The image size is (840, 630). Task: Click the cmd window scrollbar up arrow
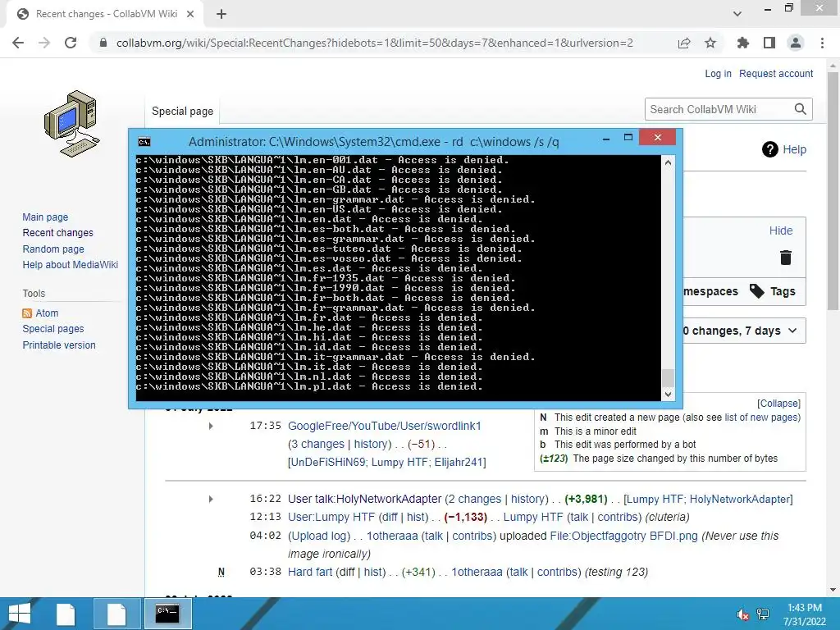point(668,162)
